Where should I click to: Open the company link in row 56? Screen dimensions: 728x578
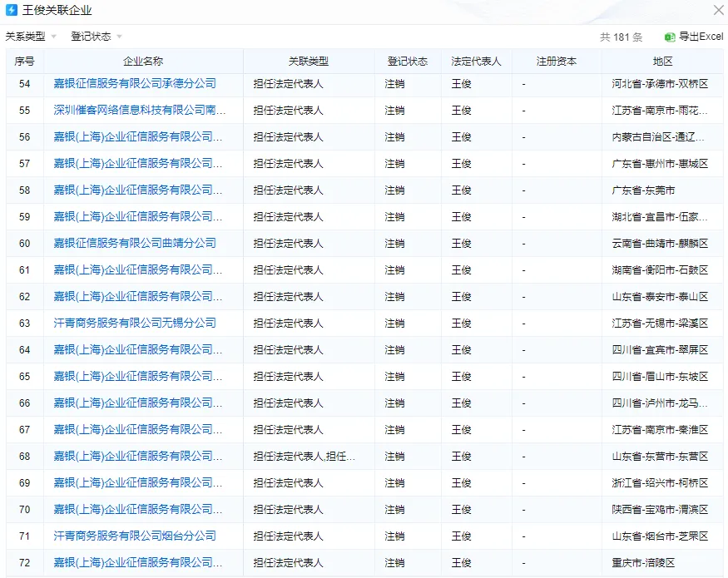138,137
